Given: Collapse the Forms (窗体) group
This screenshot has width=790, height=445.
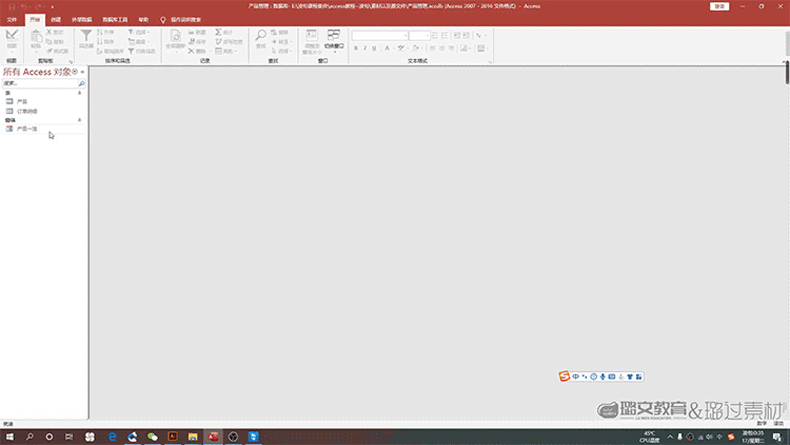Looking at the screenshot, I should pos(79,120).
